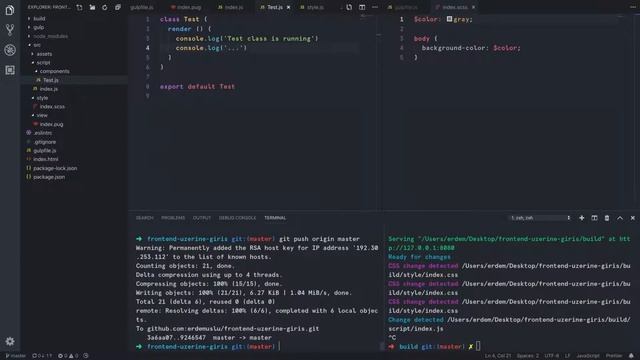Screen dimensions: 640x360
Task: Open the terminal selector dropdown
Action: pyautogui.click(x=540, y=218)
